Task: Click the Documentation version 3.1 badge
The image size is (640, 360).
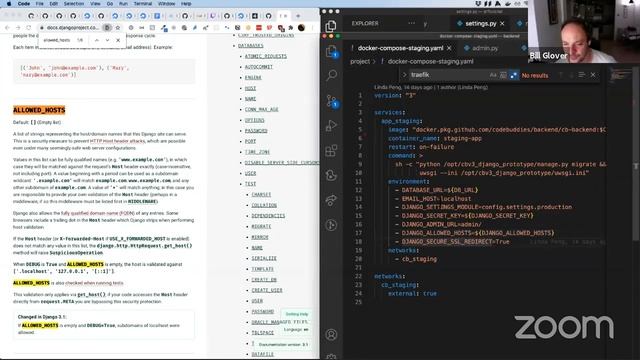Action: click(283, 344)
